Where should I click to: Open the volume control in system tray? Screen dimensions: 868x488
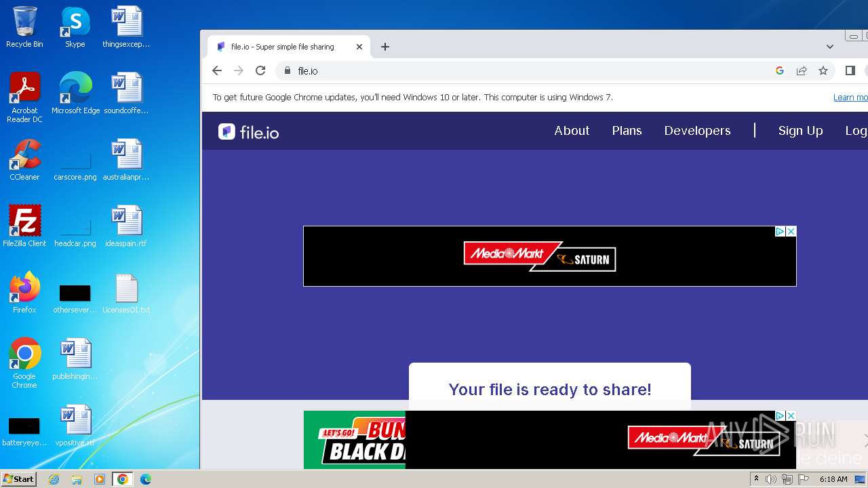[771, 479]
